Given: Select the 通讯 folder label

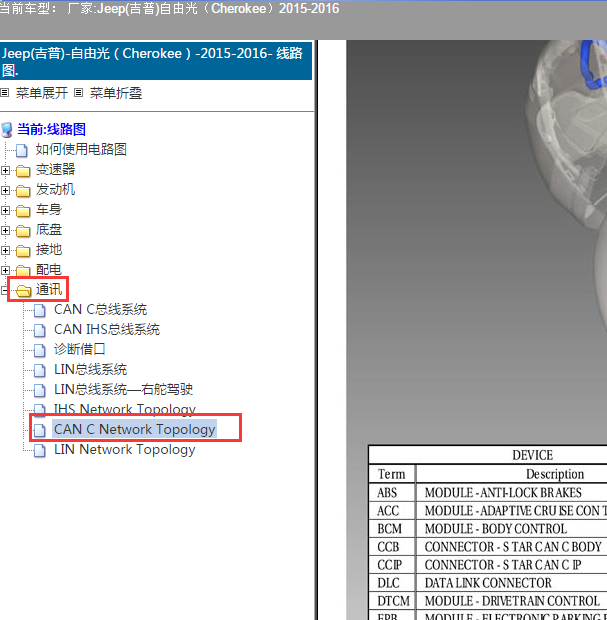Looking at the screenshot, I should point(49,289).
